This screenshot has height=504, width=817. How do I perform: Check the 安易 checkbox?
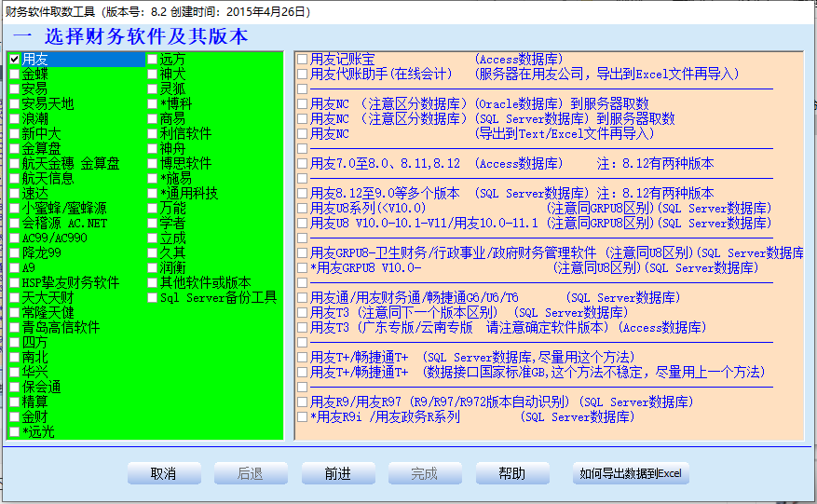click(15, 89)
